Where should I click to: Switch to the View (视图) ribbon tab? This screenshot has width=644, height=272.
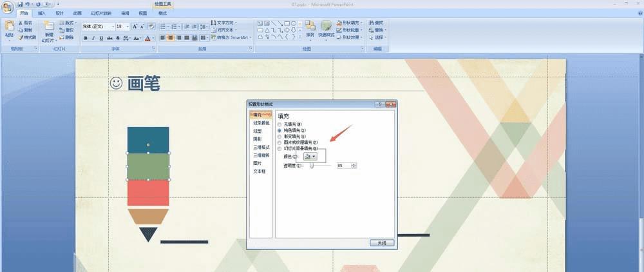click(x=142, y=13)
